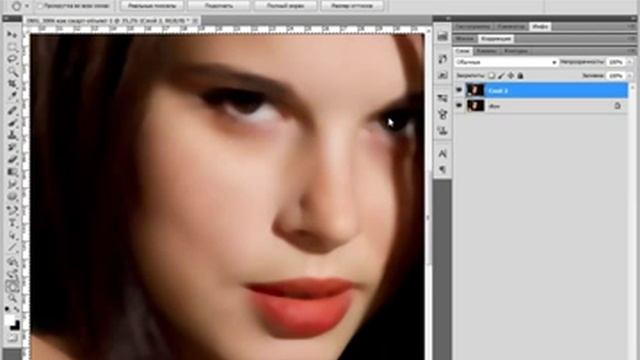Click the Заливка 100% field

(x=615, y=76)
